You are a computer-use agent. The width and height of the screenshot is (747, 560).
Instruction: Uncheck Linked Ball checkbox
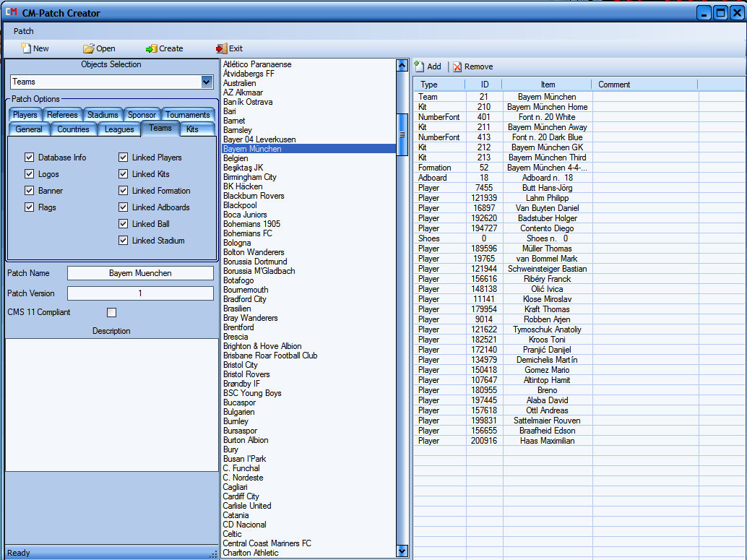[124, 224]
